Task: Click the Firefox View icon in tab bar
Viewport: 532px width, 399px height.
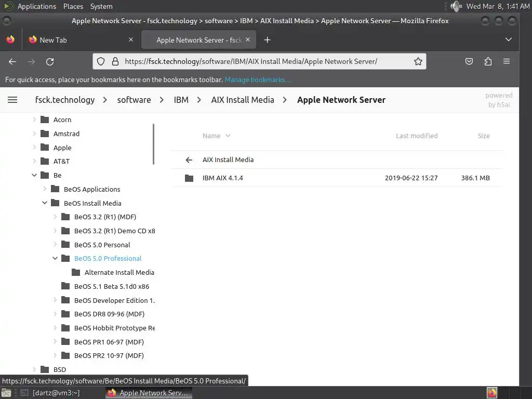Action: point(10,39)
